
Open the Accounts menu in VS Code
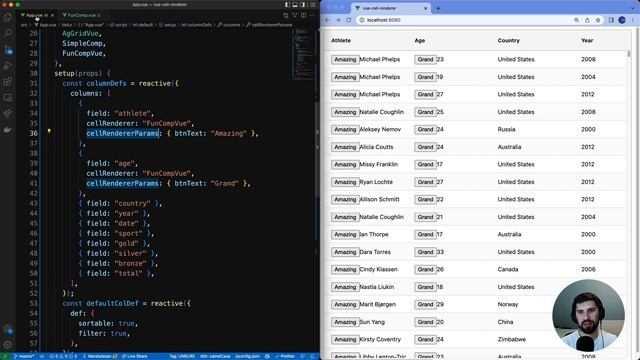[8, 330]
